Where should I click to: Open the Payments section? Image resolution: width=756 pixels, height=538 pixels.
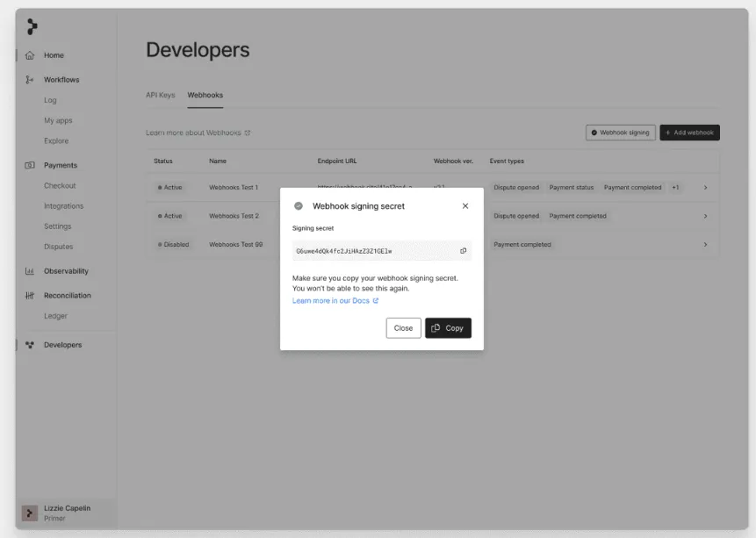(x=61, y=165)
